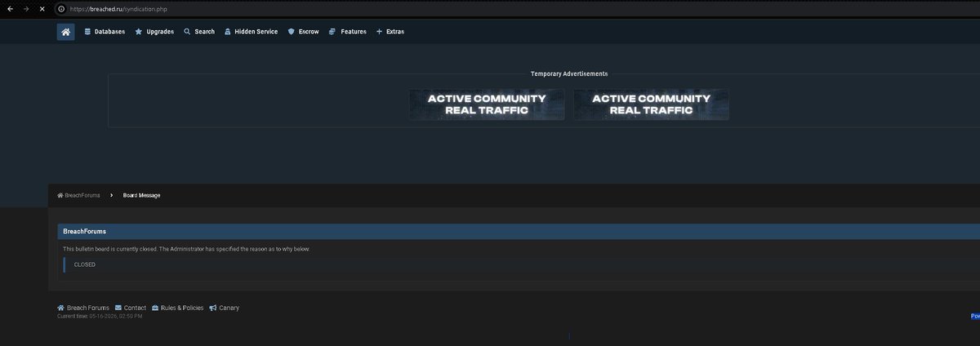Open the Search menu item

[199, 32]
